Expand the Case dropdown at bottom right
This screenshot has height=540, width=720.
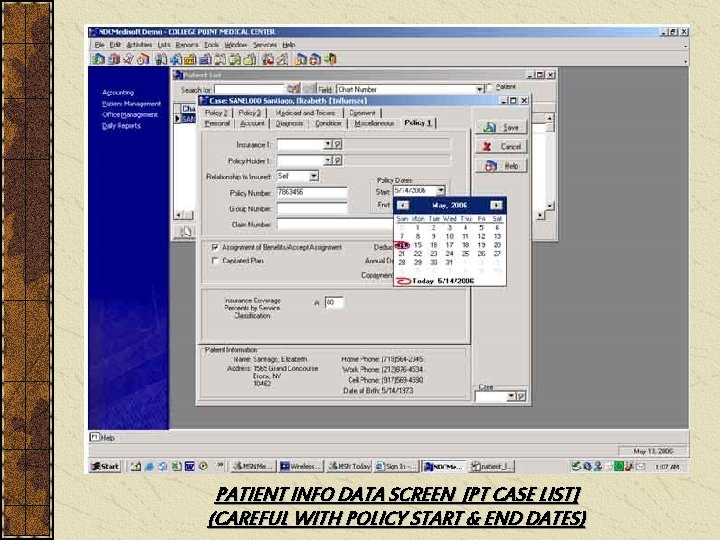tap(511, 396)
